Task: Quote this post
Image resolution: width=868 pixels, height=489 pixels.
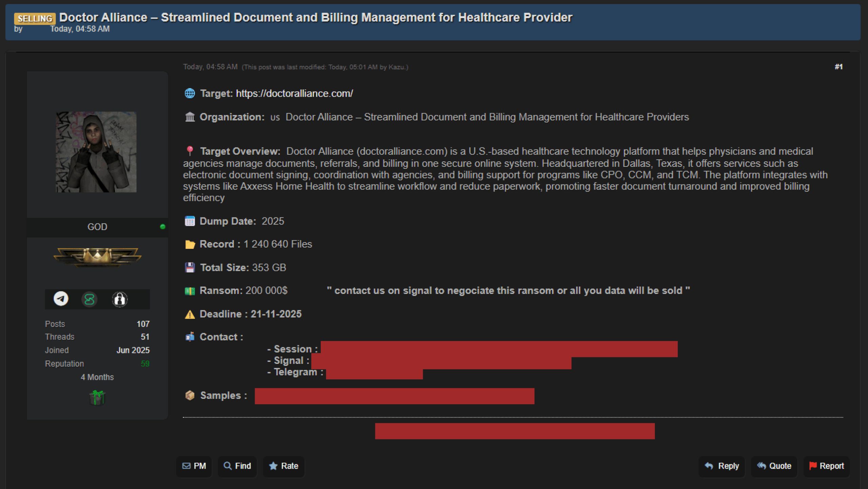Action: (774, 466)
